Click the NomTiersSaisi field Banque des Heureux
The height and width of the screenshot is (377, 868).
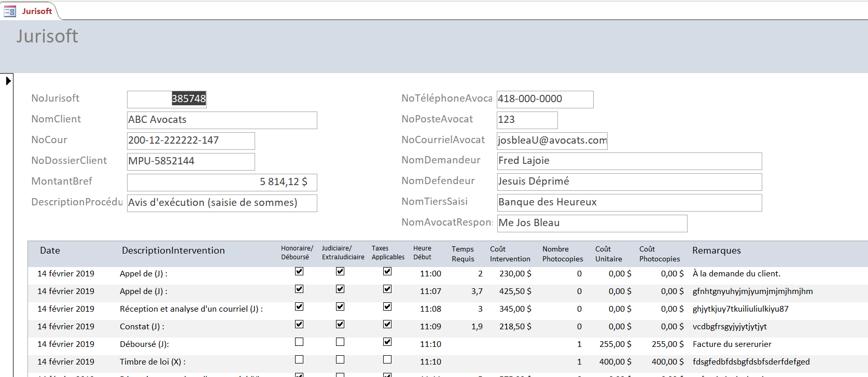tap(629, 202)
